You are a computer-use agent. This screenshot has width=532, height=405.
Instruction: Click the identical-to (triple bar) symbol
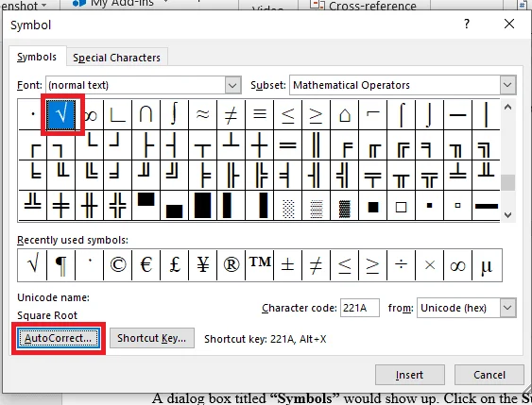coord(260,114)
